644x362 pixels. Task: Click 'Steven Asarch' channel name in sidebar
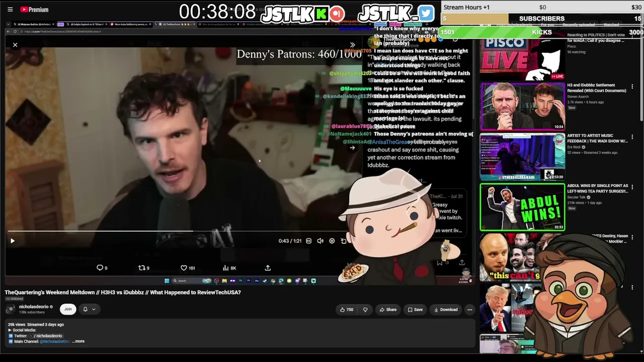(x=579, y=97)
